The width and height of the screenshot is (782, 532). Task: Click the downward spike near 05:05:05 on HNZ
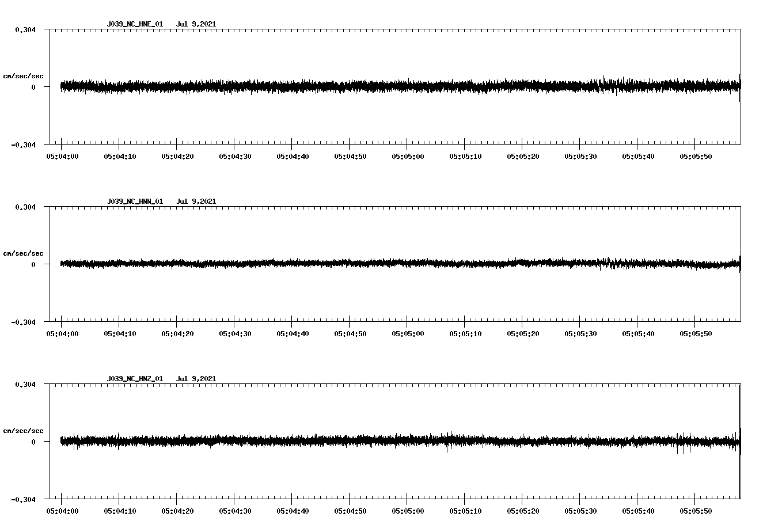pyautogui.click(x=446, y=449)
